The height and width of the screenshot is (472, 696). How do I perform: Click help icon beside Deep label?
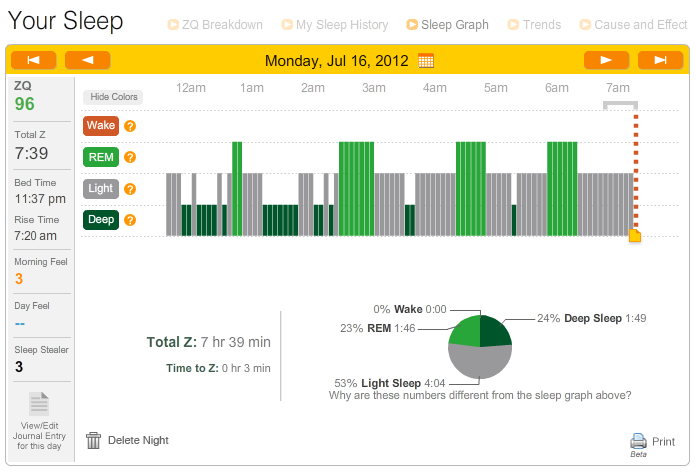tap(130, 219)
